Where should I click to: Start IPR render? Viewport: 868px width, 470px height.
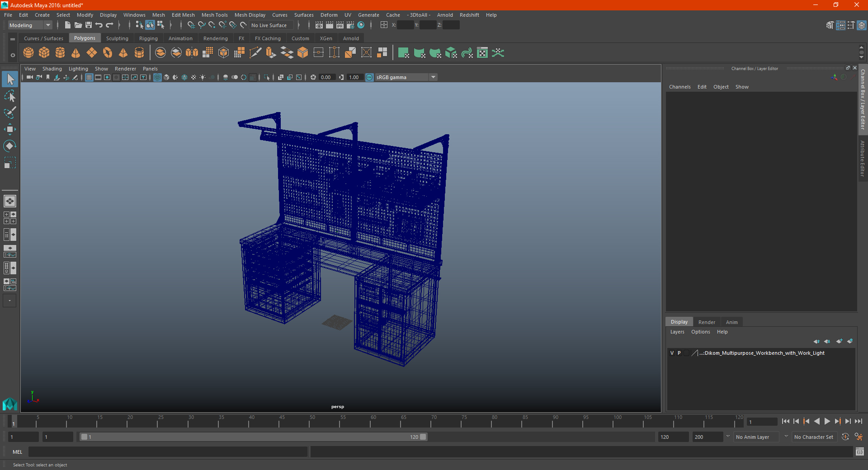coord(340,25)
